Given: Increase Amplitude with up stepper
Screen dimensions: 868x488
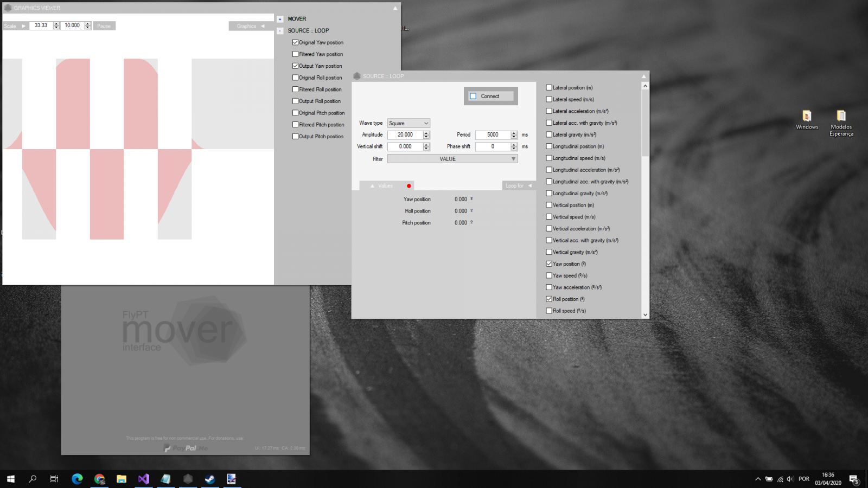Looking at the screenshot, I should 426,133.
